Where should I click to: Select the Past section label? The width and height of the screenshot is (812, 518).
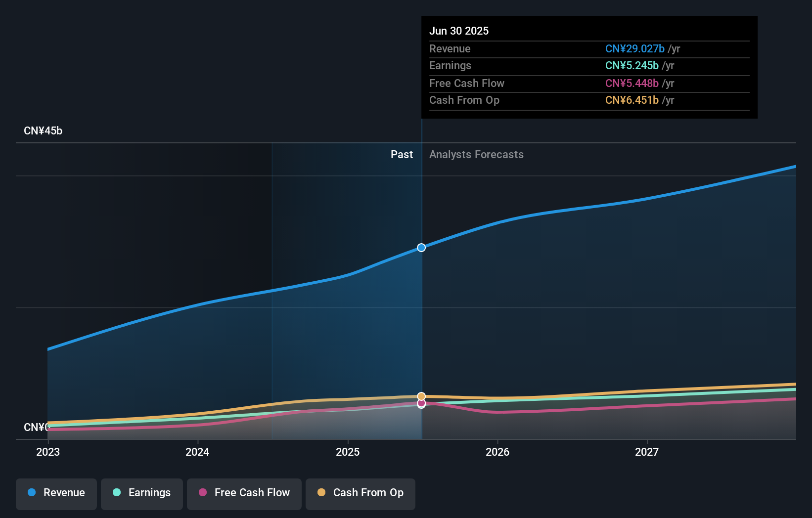coord(402,154)
